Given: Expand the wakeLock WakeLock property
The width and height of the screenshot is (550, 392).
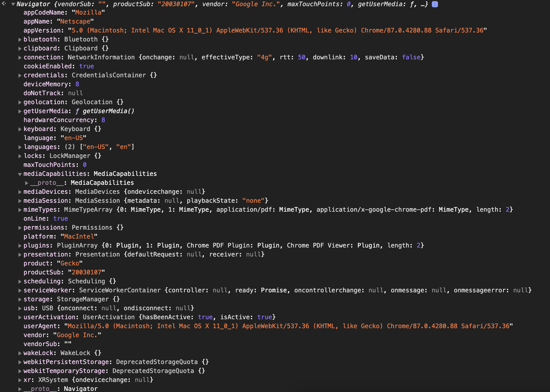Looking at the screenshot, I should [20, 353].
